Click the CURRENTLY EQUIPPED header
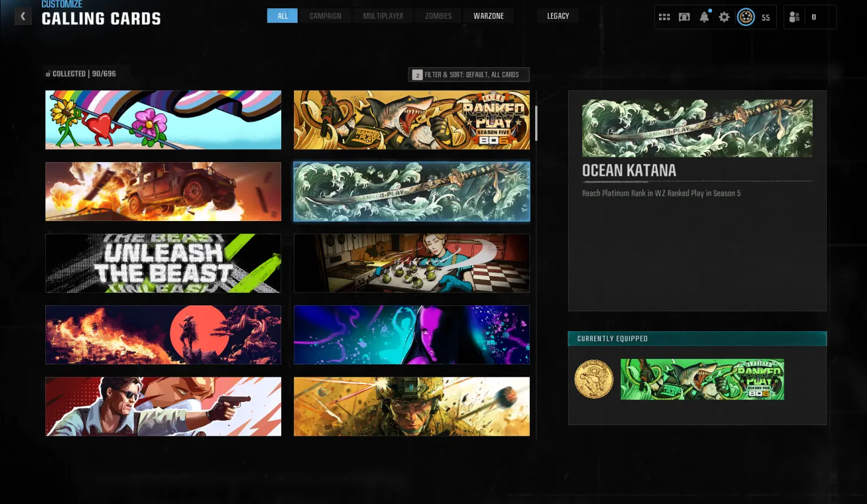867x504 pixels. (x=697, y=338)
